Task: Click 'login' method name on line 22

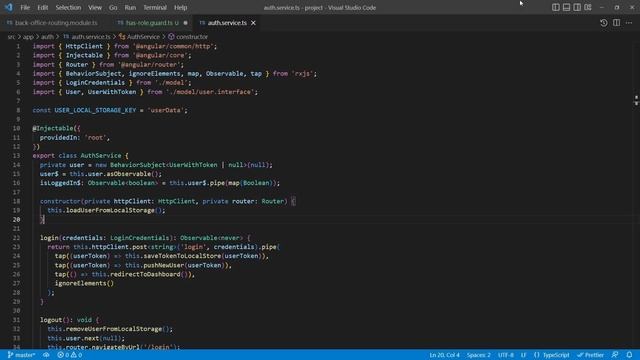Action: coord(49,238)
